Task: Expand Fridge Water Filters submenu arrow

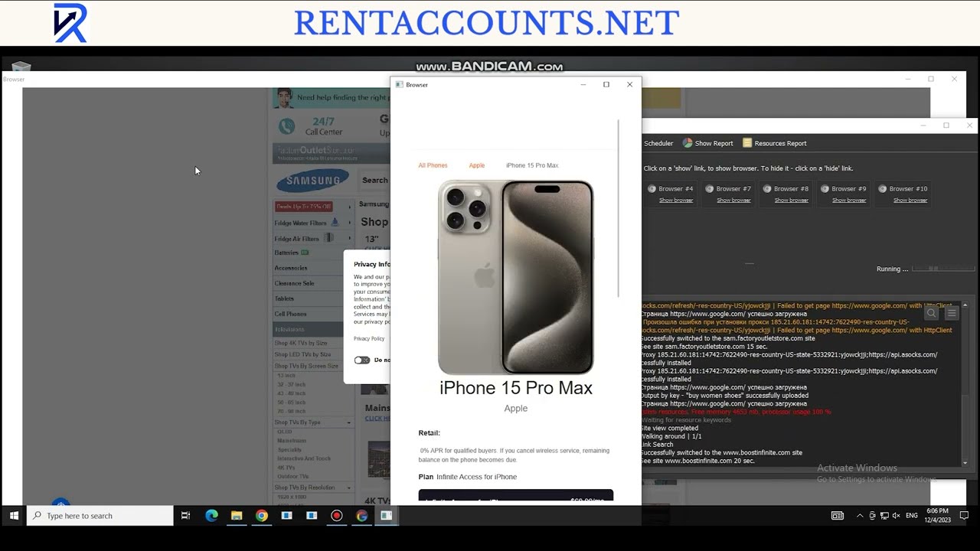Action: pos(350,223)
